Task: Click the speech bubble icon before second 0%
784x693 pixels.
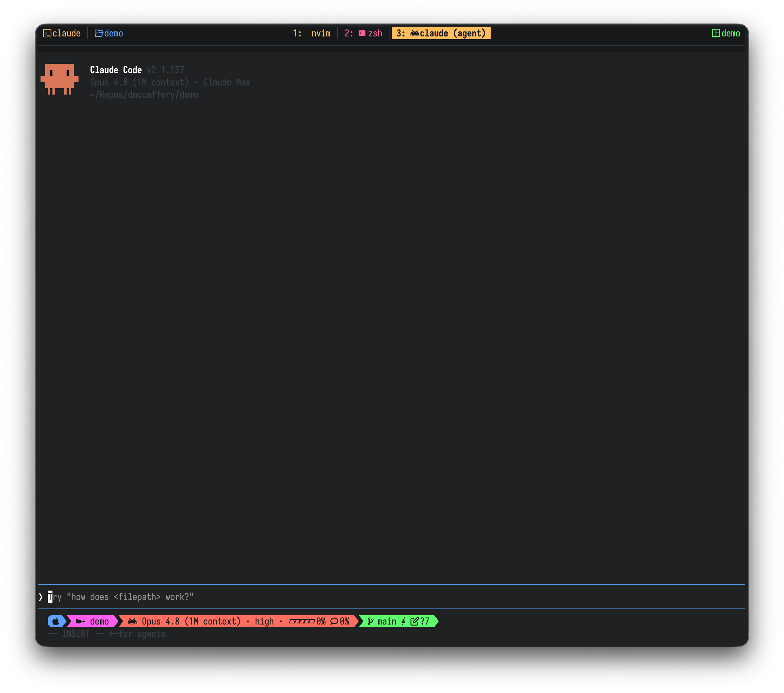Action: click(334, 621)
